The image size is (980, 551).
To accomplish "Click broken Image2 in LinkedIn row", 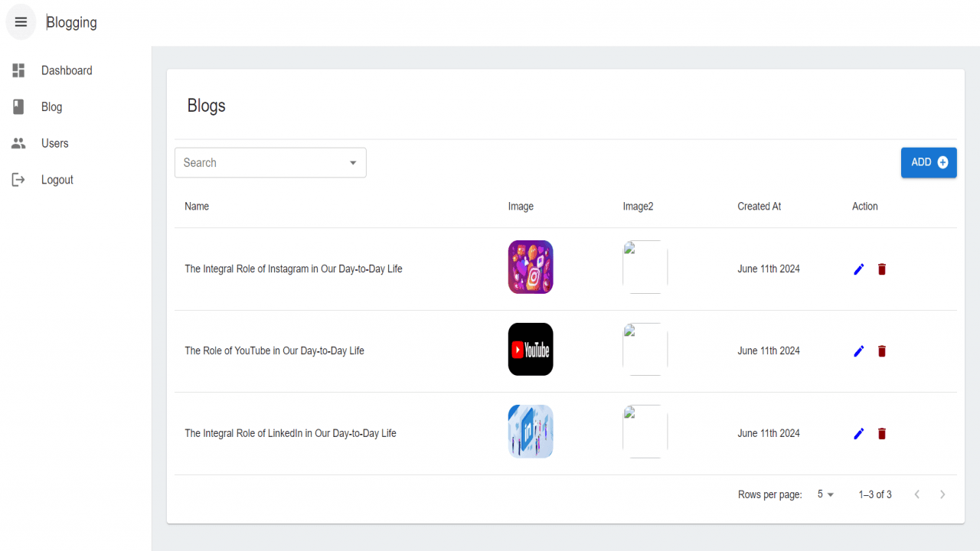I will pos(645,432).
